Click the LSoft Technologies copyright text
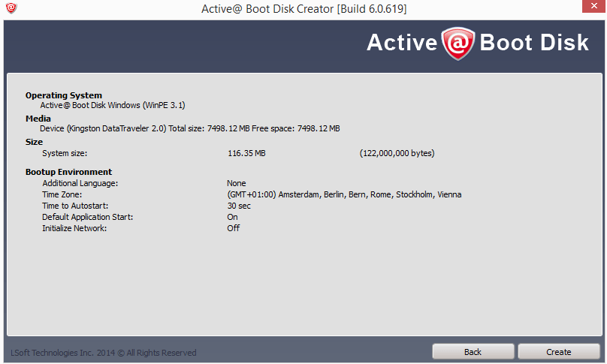This screenshot has height=364, width=607. pos(104,353)
